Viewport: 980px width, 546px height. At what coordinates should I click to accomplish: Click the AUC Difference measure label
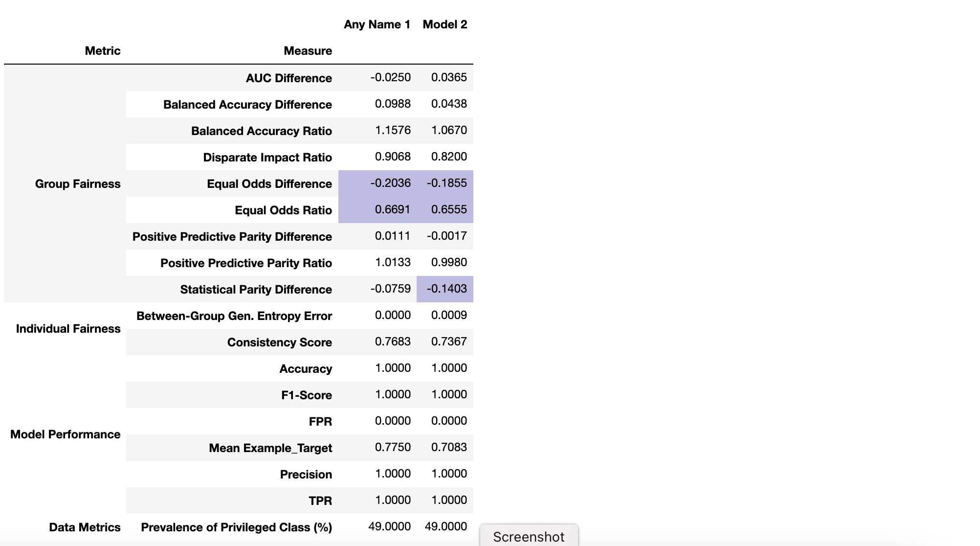tap(289, 78)
